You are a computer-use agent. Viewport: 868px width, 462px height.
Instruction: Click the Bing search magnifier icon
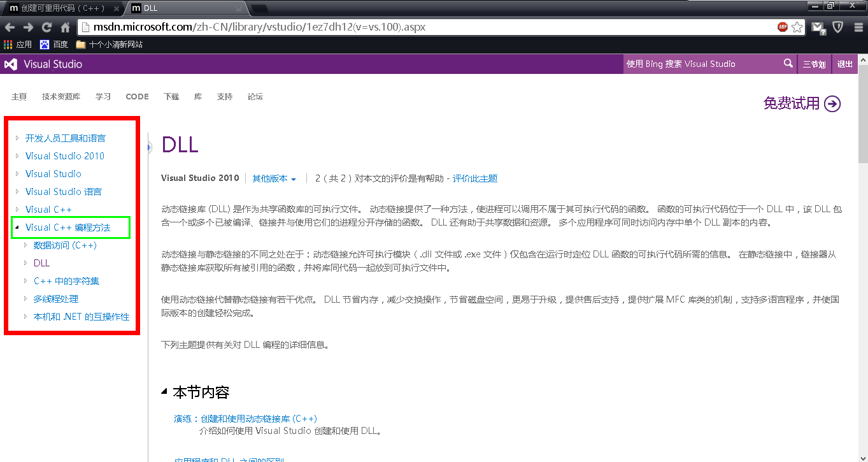(788, 63)
